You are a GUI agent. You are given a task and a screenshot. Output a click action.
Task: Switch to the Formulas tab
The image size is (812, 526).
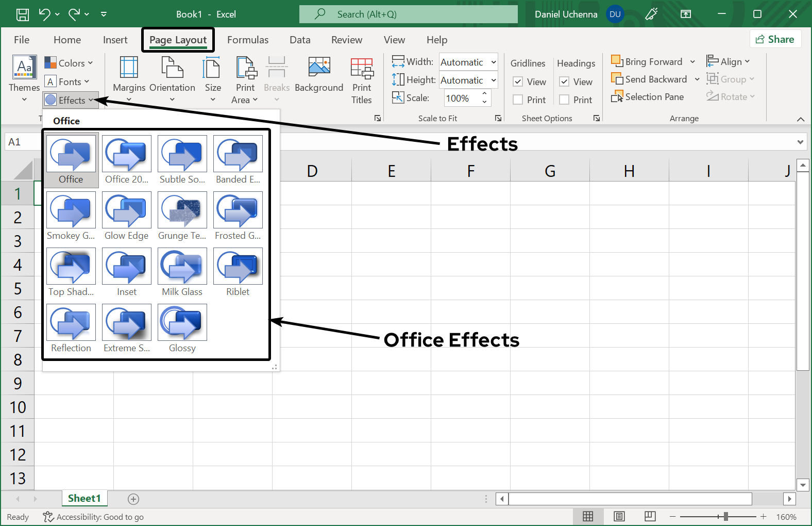click(248, 40)
